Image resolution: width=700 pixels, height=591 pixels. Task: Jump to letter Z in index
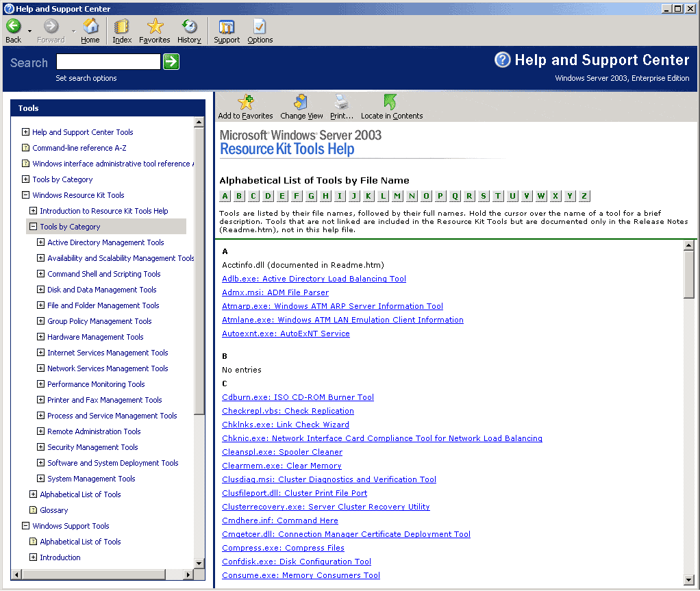click(584, 196)
